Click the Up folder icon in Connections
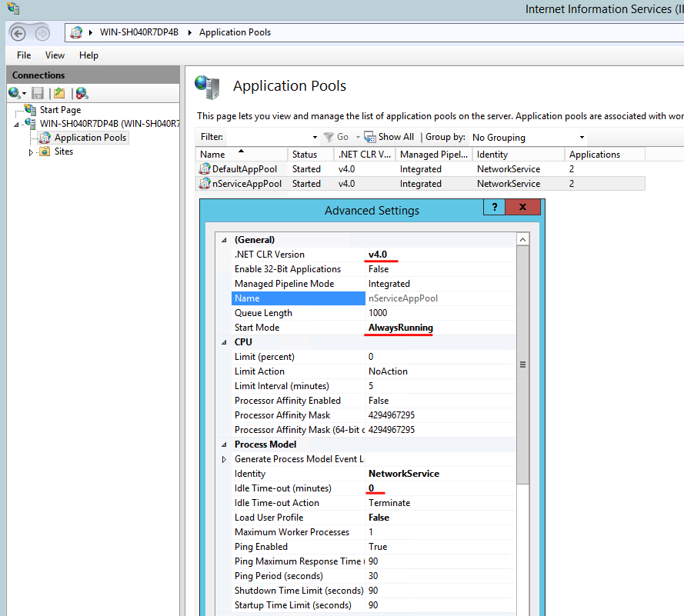 tap(59, 93)
